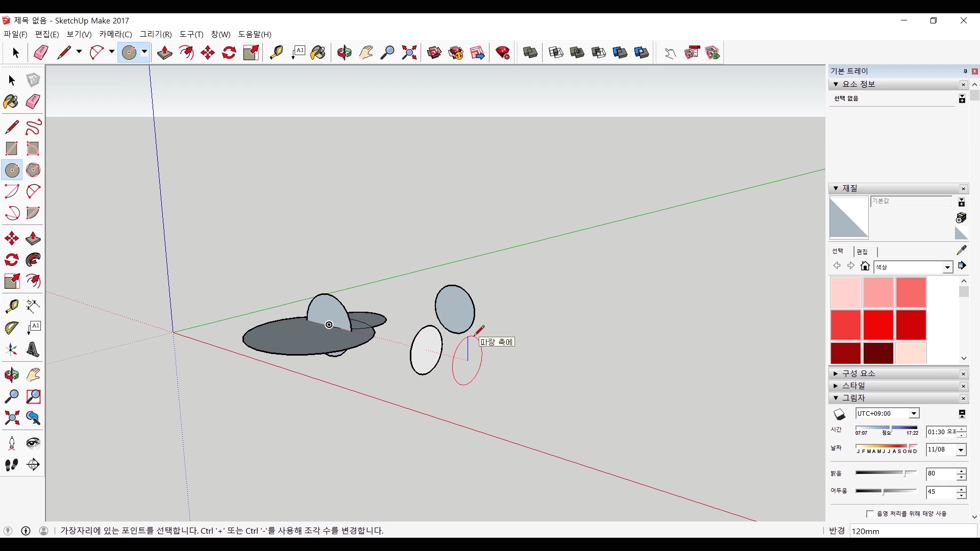Click the materials home button
This screenshot has height=551, width=980.
point(865,266)
